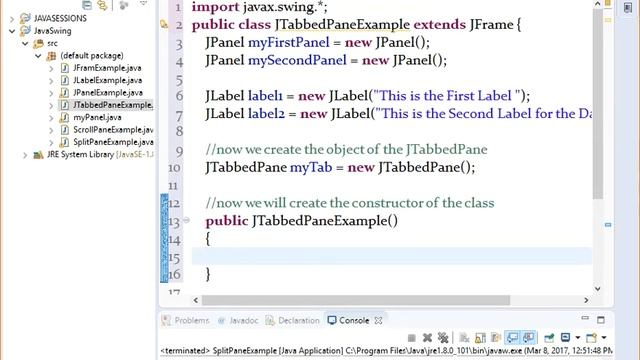Expand JLabelExample.java tree node arrow
The width and height of the screenshot is (640, 360).
point(51,81)
